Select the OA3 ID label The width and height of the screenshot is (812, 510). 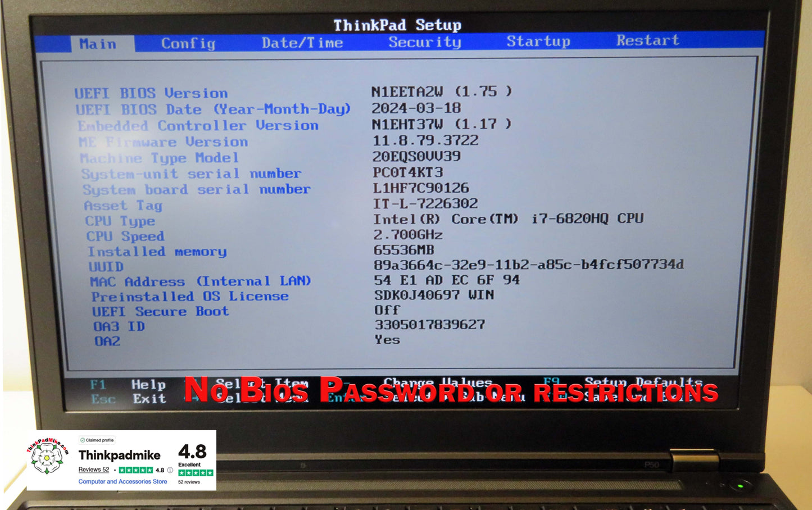coord(119,326)
